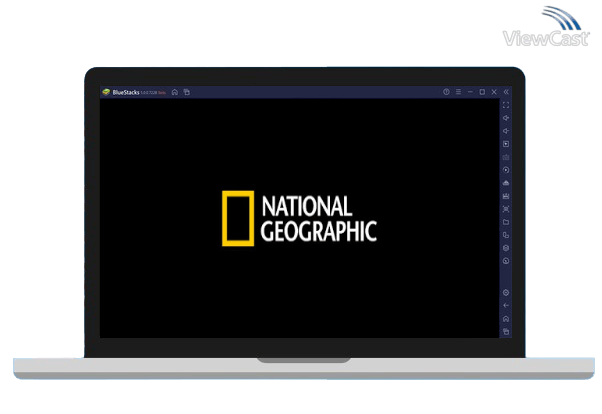Open Settings gear in sidebar

(506, 293)
